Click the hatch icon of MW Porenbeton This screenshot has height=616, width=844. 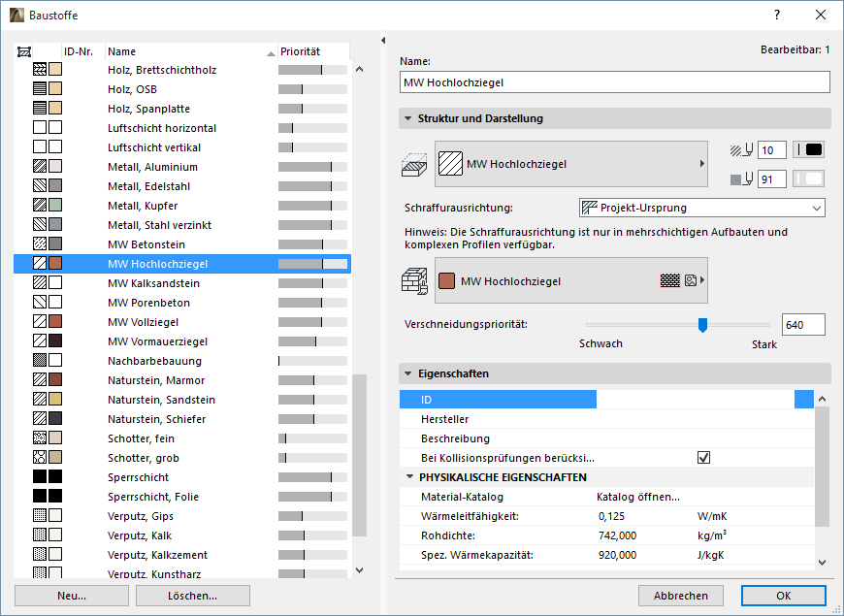[x=40, y=302]
